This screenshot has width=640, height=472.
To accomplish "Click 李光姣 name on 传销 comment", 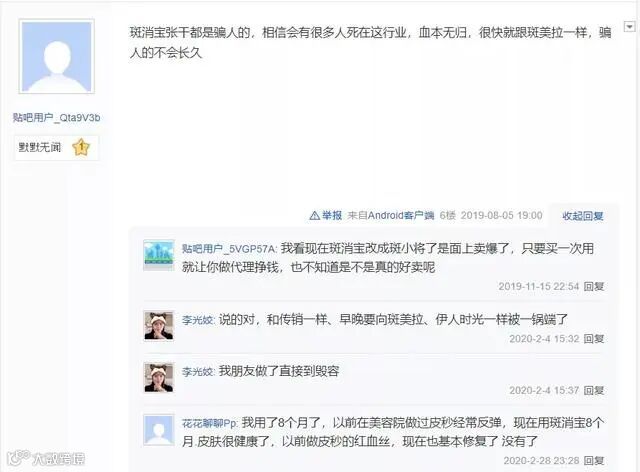I will coord(198,320).
